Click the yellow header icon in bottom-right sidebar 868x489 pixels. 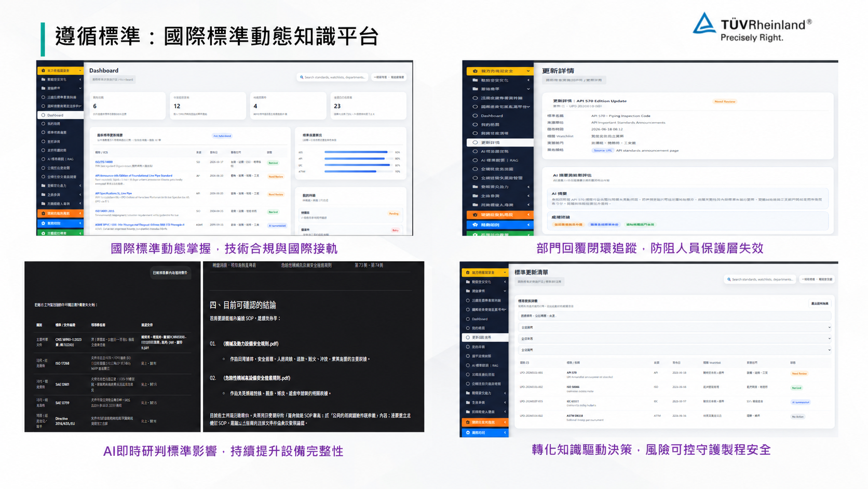pyautogui.click(x=468, y=272)
